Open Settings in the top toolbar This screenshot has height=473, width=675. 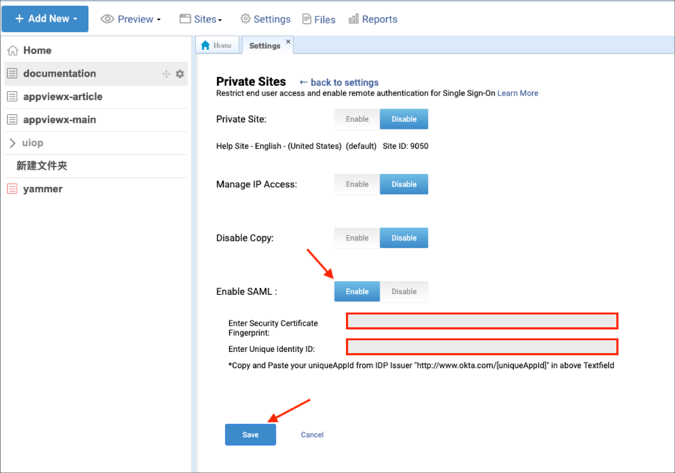click(x=265, y=19)
